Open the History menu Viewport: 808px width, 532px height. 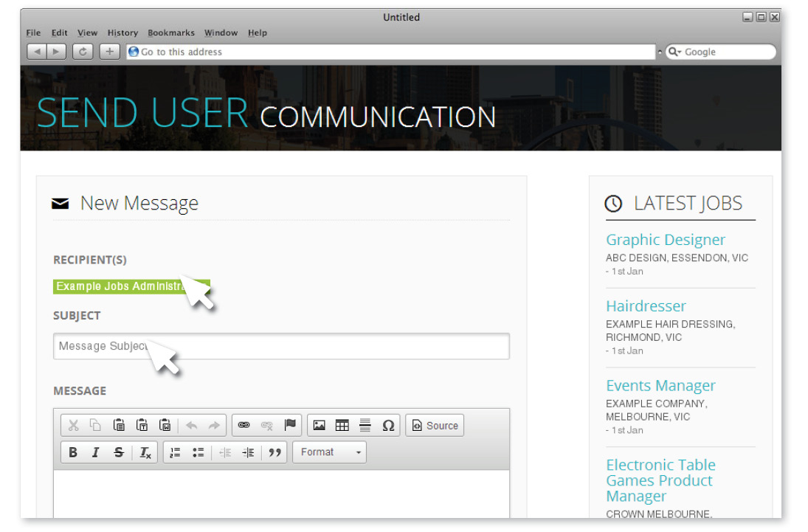point(122,33)
